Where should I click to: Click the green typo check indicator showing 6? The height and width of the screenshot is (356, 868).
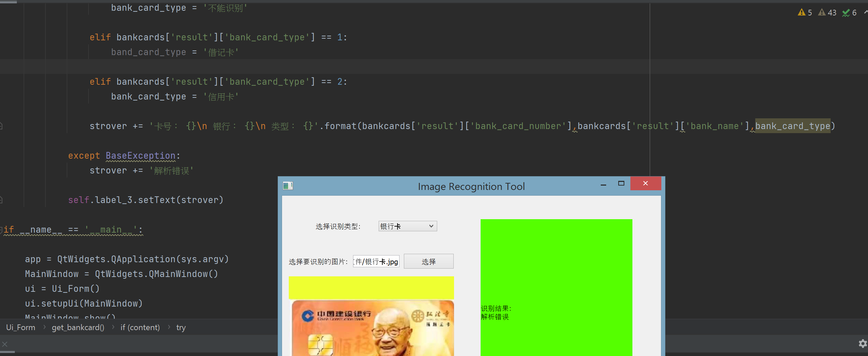point(849,13)
